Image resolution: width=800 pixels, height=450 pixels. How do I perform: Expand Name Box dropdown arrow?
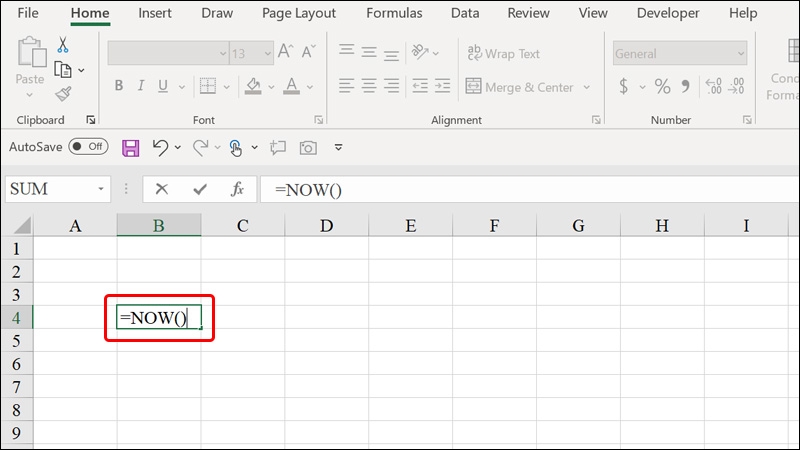pyautogui.click(x=101, y=189)
